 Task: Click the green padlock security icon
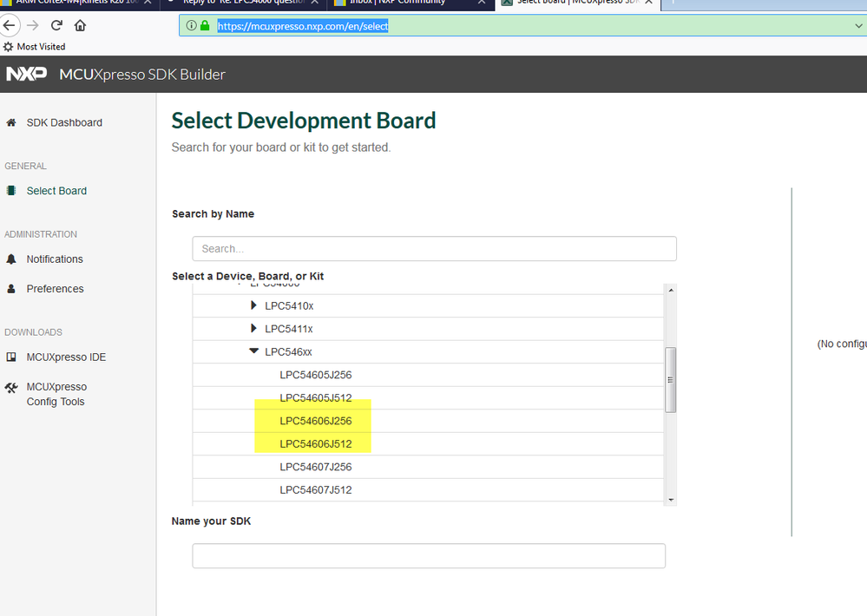(205, 25)
